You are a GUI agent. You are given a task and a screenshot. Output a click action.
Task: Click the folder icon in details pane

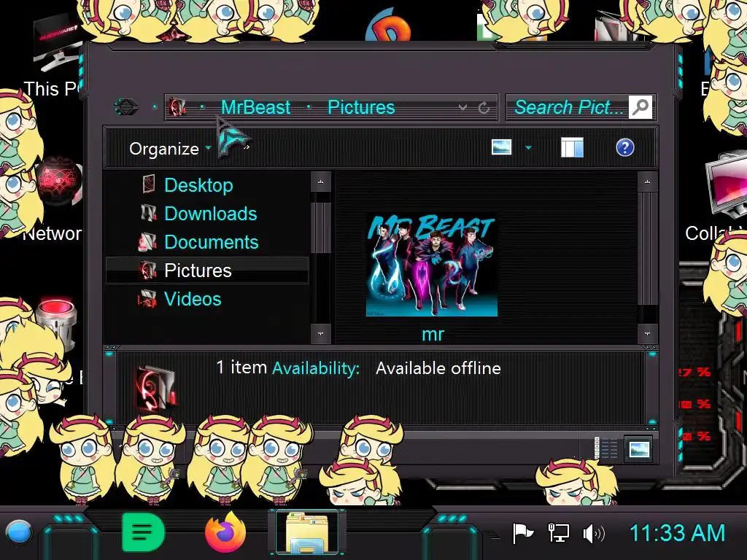[x=156, y=388]
